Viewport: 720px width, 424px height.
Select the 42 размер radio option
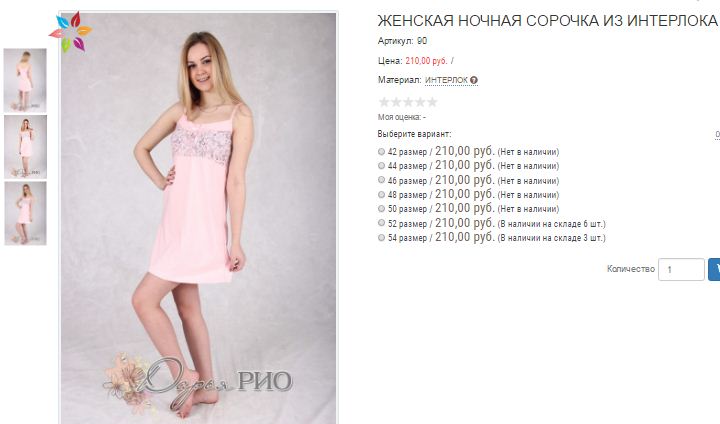[381, 152]
